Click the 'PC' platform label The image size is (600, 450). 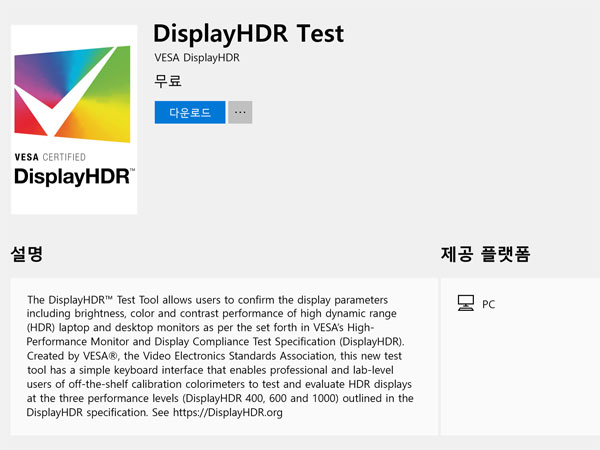(489, 305)
